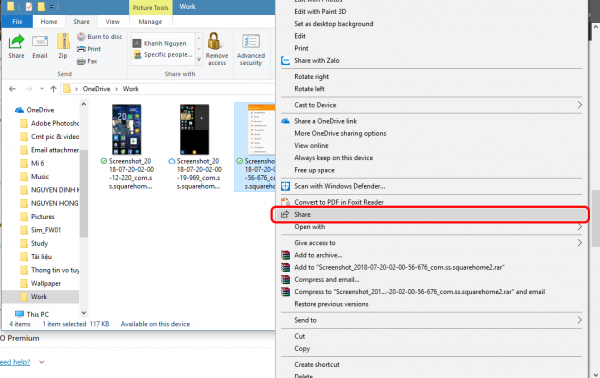
Task: Choose Compress and email entry
Action: 326,279
